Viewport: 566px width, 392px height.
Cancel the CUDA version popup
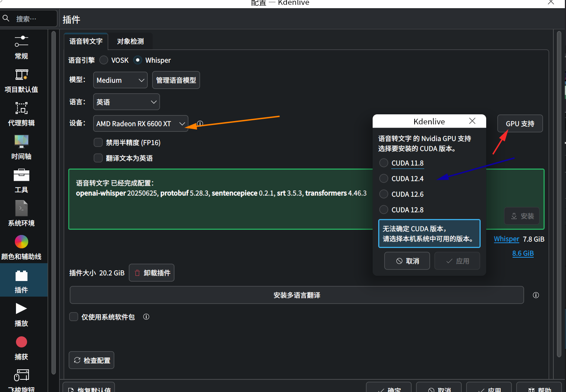(407, 261)
